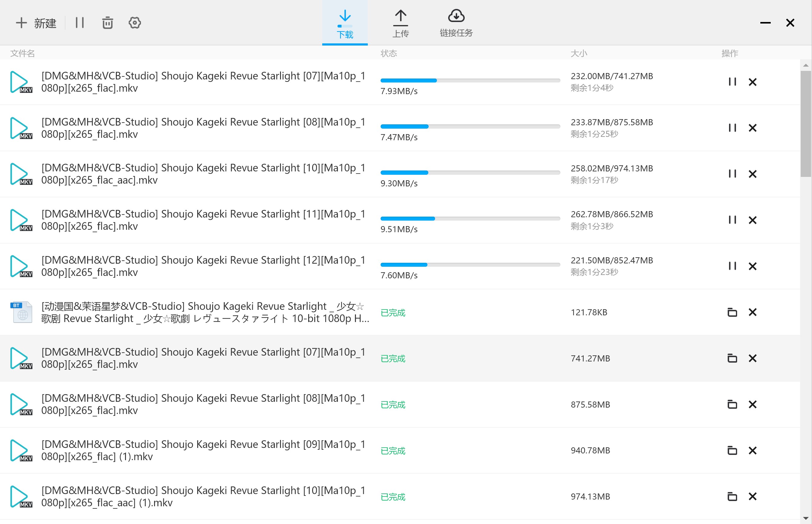
Task: Switch to the 上传 upload tab
Action: (401, 23)
